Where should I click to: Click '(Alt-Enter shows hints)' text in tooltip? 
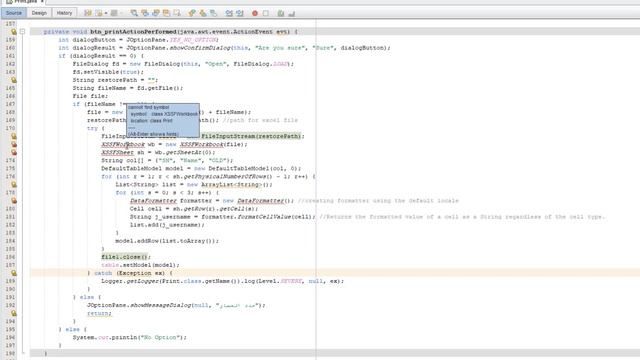click(x=153, y=134)
